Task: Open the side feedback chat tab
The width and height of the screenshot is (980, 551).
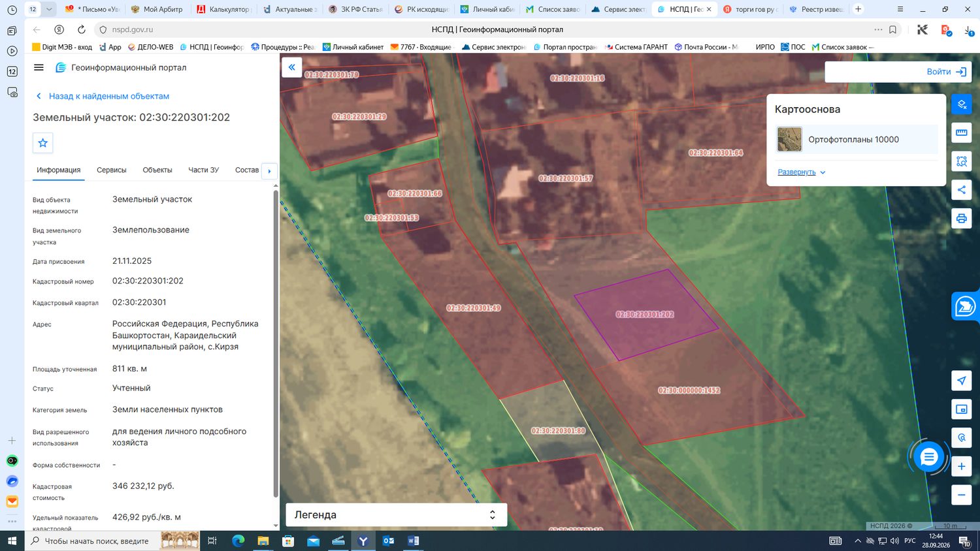Action: 966,306
